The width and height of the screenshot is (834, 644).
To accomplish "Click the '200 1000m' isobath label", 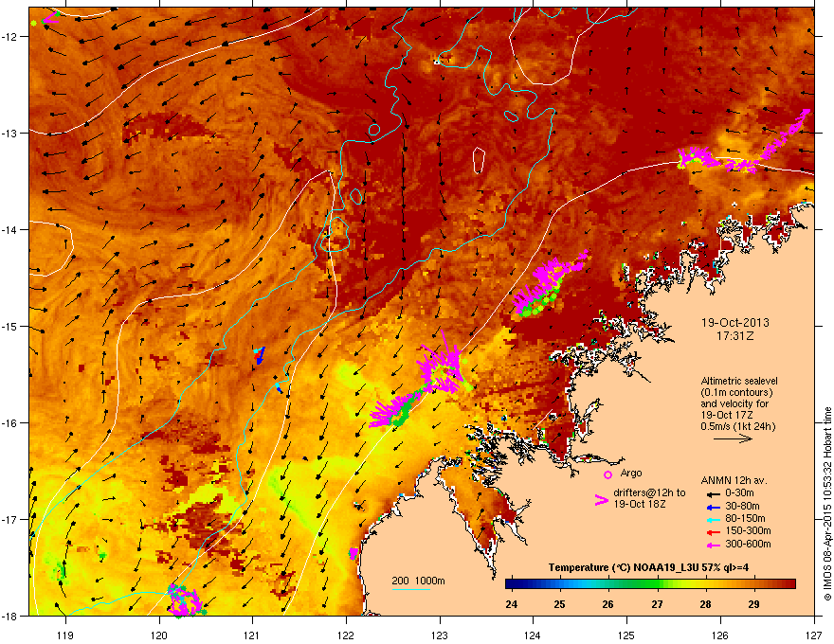I will pyautogui.click(x=418, y=581).
